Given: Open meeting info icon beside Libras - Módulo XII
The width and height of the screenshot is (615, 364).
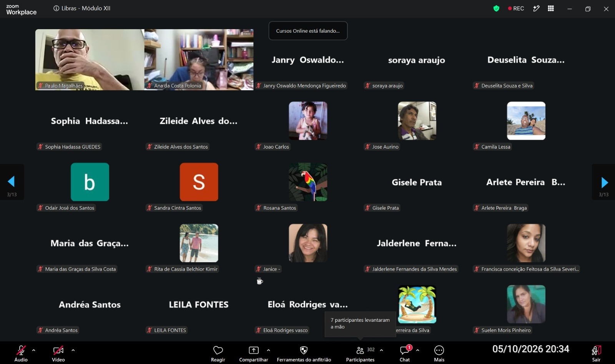Looking at the screenshot, I should (x=56, y=8).
